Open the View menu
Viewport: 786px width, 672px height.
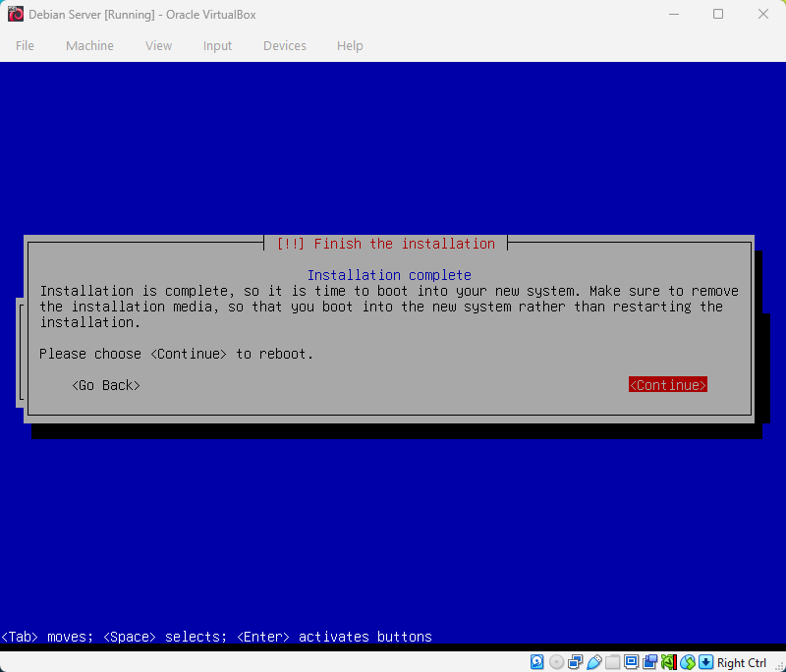tap(158, 45)
